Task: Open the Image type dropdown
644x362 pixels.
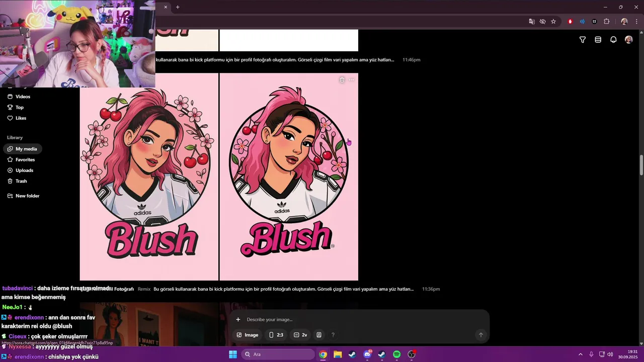Action: (x=247, y=335)
